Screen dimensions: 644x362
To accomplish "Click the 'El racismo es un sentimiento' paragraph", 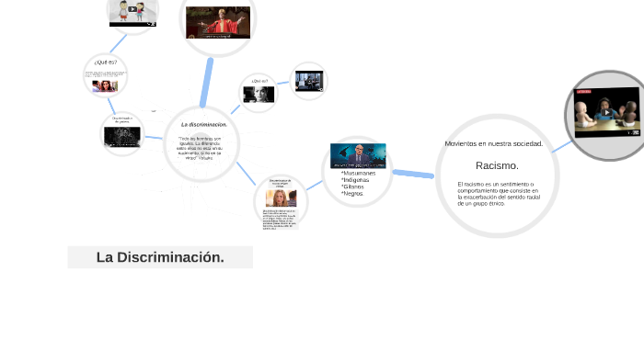I will (x=499, y=194).
